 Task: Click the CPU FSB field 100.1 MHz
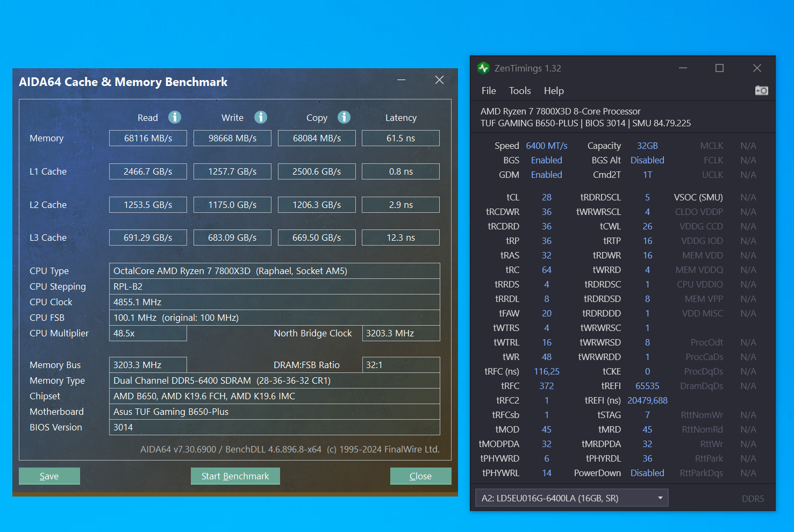(275, 318)
